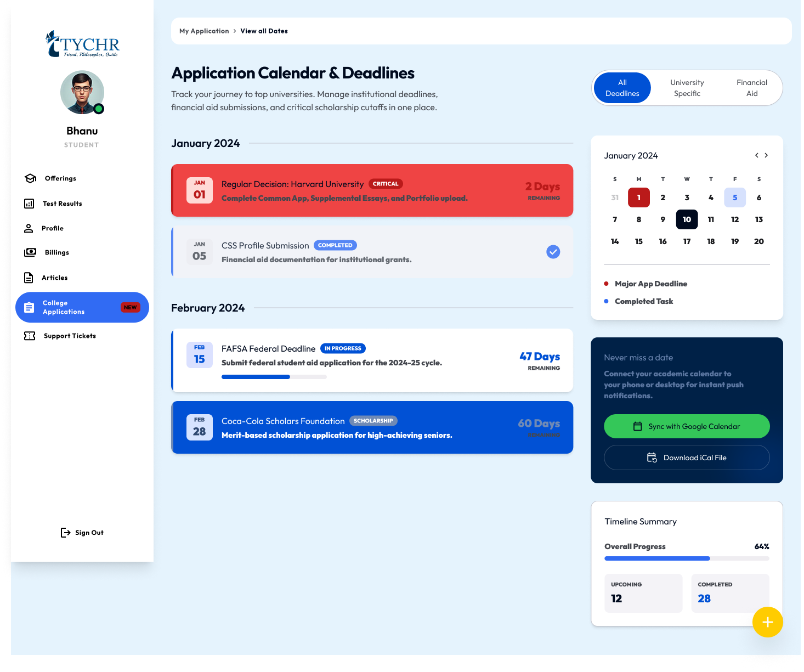Click the FAFSA progress bar
The image size is (804, 672).
tap(274, 377)
